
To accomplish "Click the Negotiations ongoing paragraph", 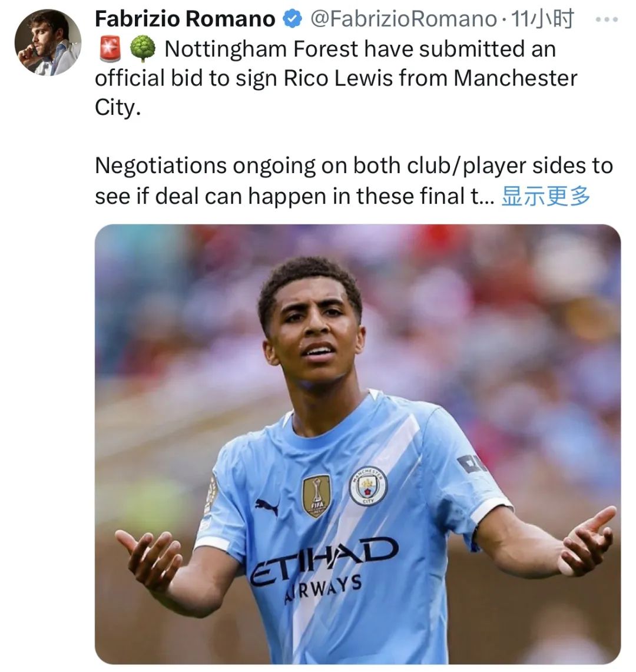I will [x=353, y=181].
